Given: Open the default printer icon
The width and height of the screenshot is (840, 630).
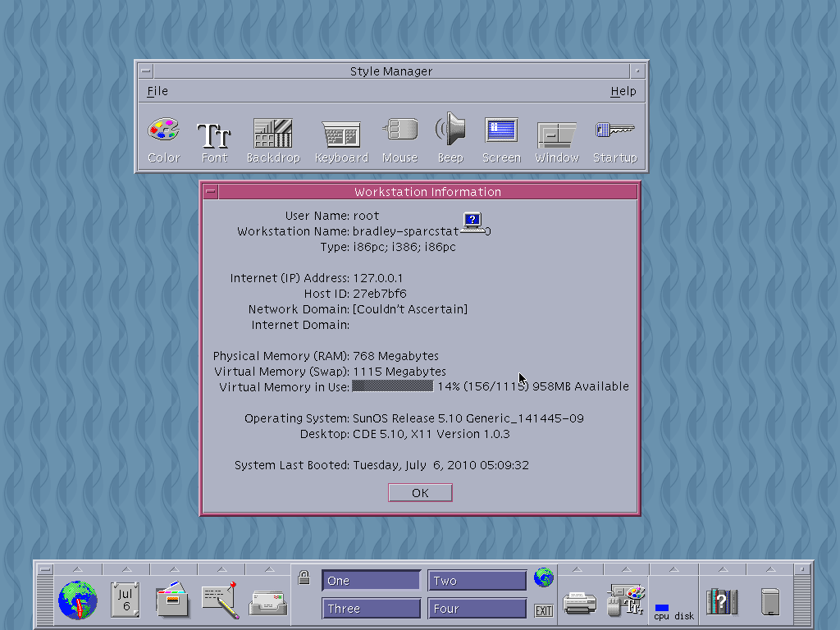Looking at the screenshot, I should [x=580, y=603].
